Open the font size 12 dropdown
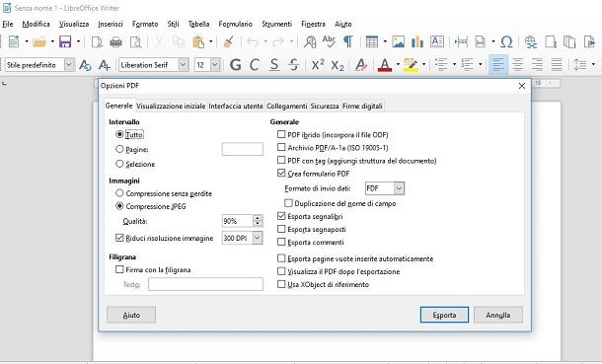 pos(215,65)
